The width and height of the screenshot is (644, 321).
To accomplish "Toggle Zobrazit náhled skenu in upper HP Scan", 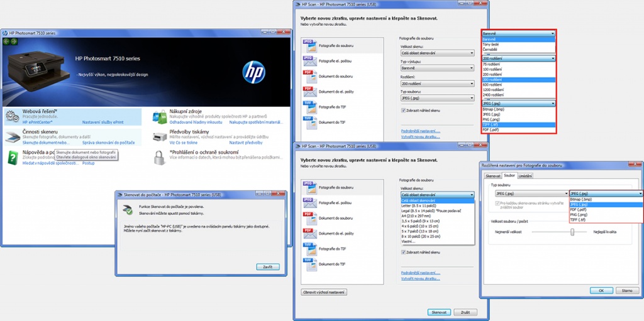I will click(x=403, y=111).
